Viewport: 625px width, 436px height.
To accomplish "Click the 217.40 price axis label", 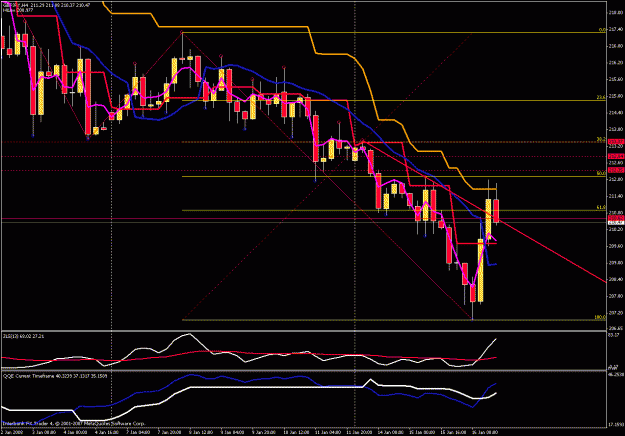I will (x=616, y=29).
